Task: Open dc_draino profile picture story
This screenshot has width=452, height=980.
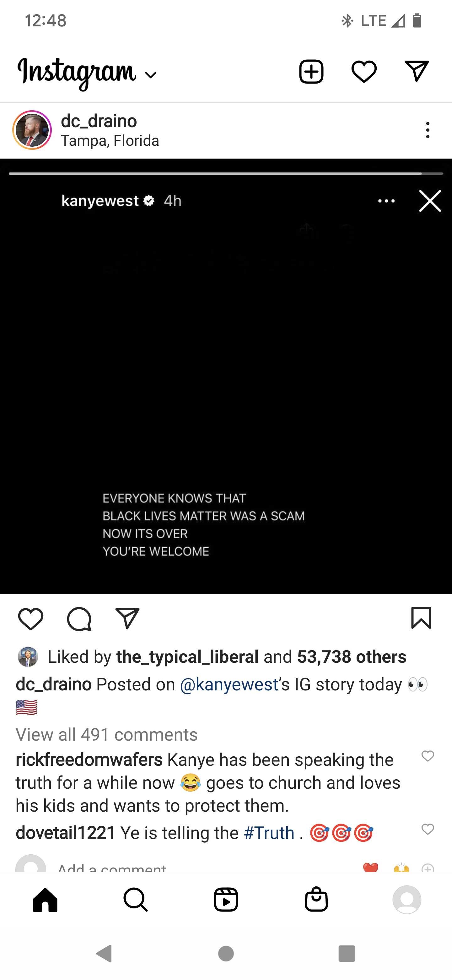Action: click(x=32, y=130)
